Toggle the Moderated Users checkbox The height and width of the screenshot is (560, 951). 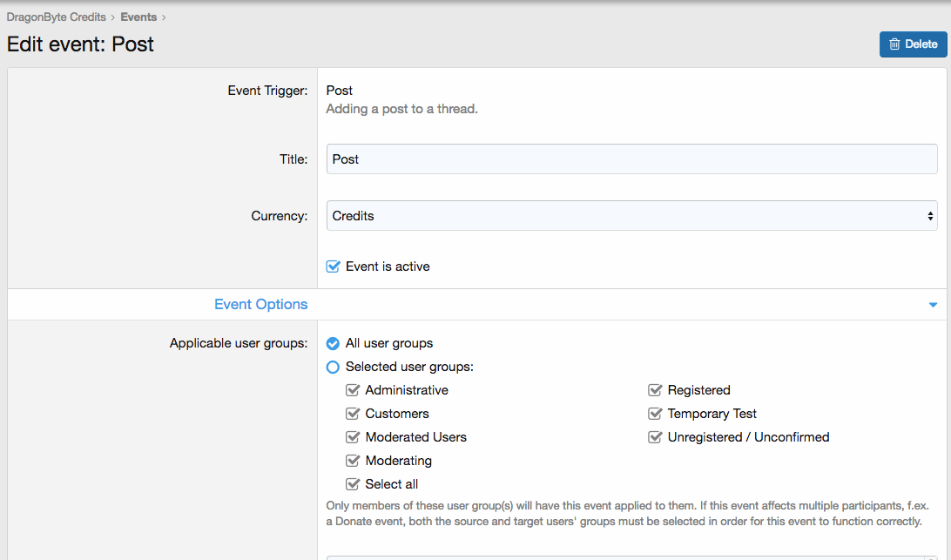point(353,437)
